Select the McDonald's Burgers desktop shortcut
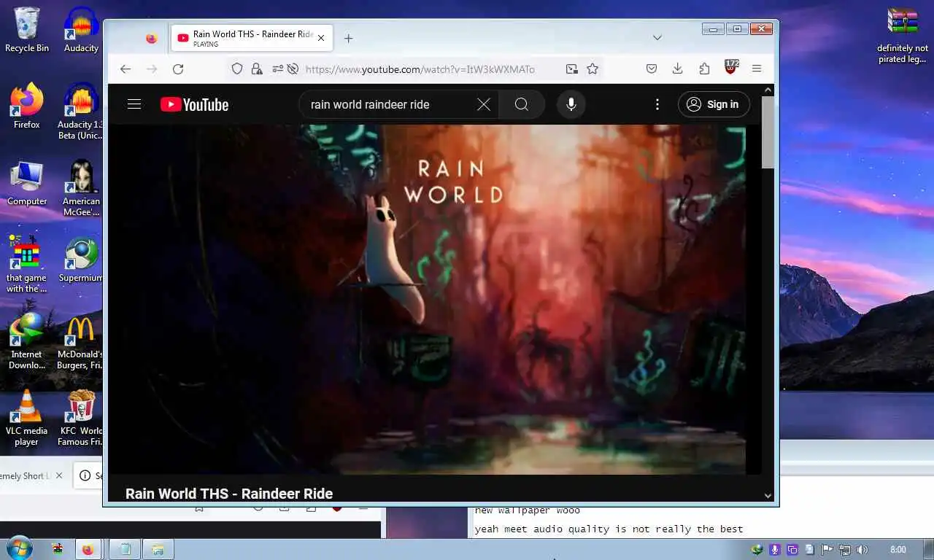 (x=81, y=341)
